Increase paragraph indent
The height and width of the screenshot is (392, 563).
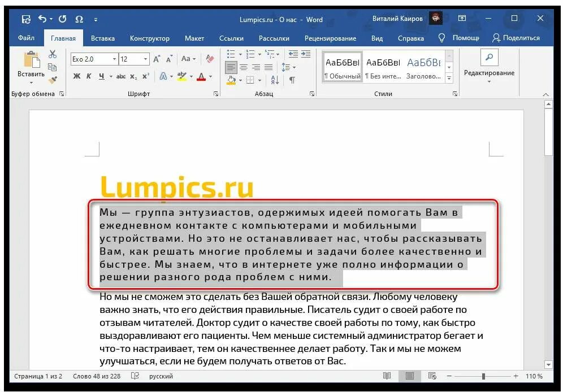pos(306,54)
